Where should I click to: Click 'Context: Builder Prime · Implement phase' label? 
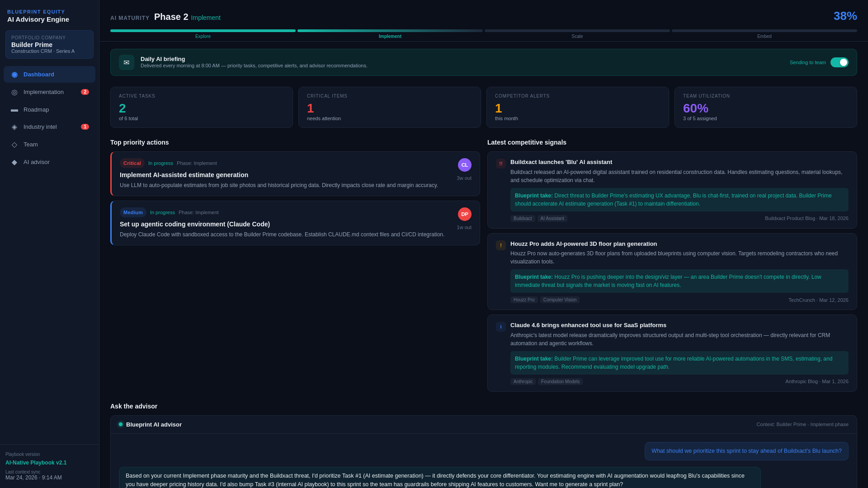802,424
